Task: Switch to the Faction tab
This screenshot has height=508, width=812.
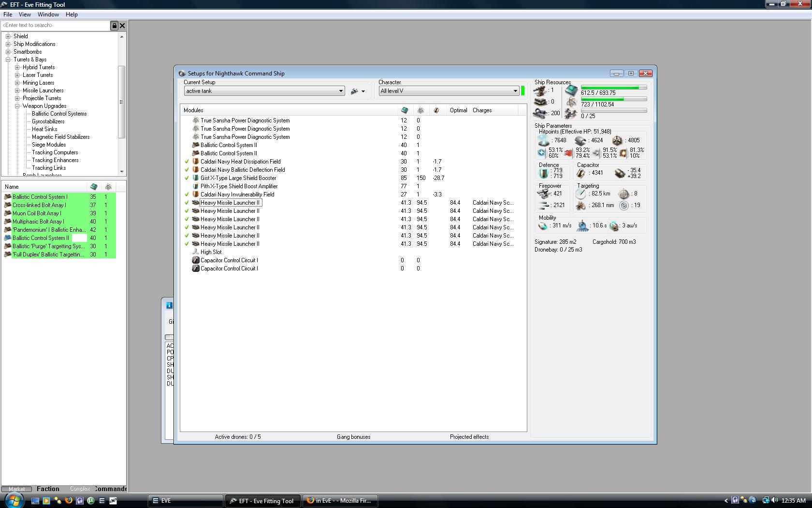Action: (48, 489)
